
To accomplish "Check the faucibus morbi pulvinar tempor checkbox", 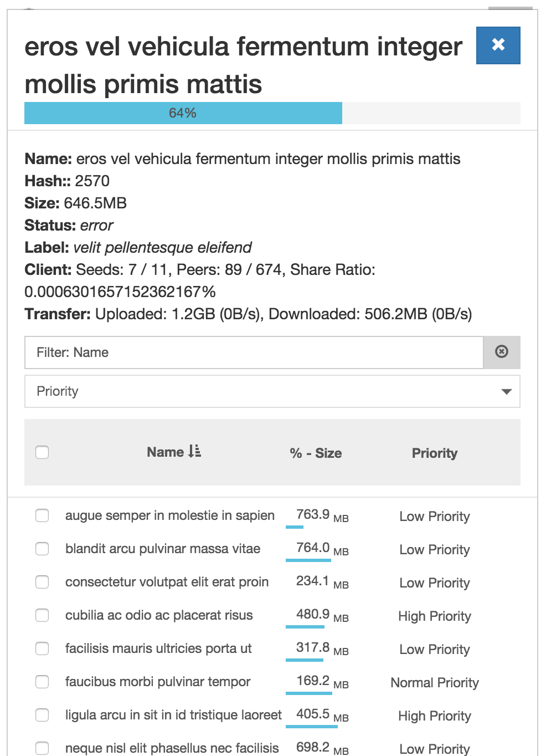I will 42,682.
